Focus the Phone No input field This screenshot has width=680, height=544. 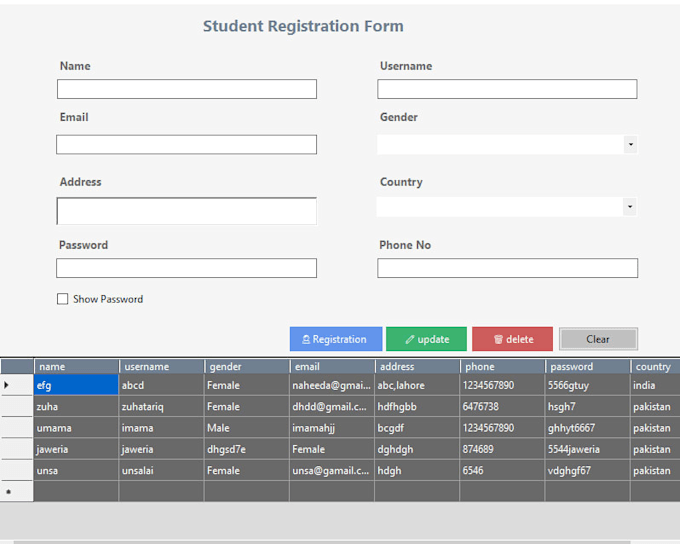pyautogui.click(x=507, y=268)
